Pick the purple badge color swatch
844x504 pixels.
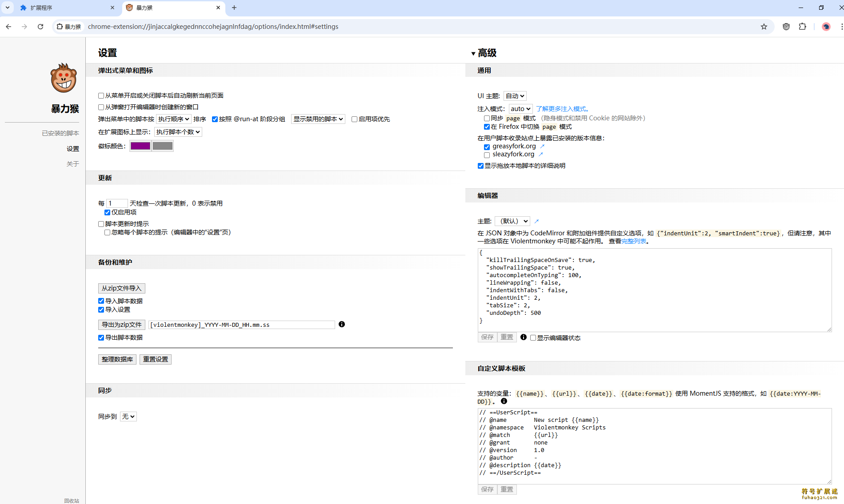[x=140, y=146]
